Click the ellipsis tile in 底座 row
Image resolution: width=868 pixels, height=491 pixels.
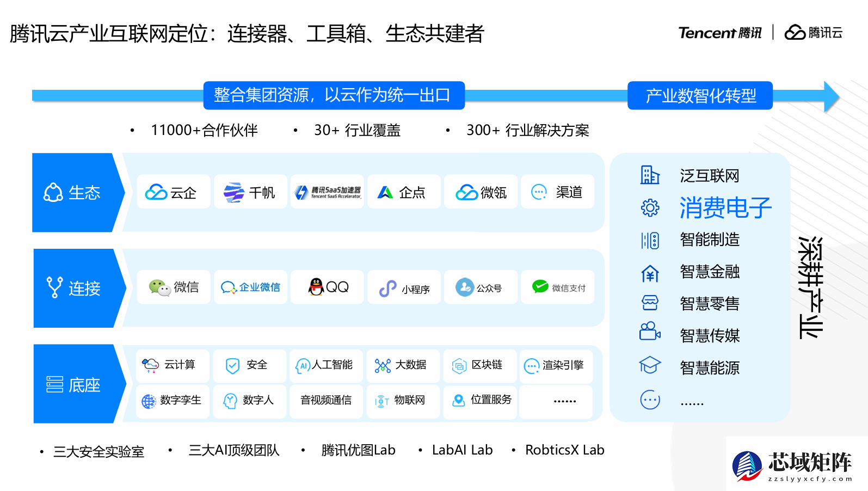coord(556,401)
